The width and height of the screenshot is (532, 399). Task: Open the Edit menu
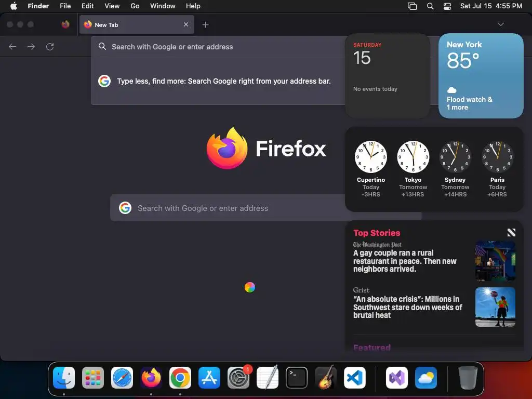click(x=87, y=6)
